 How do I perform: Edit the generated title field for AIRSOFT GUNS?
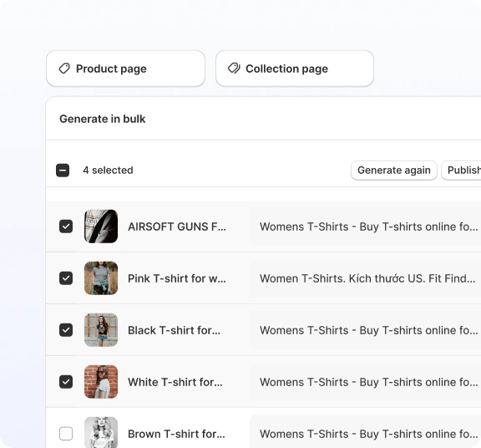(x=366, y=227)
